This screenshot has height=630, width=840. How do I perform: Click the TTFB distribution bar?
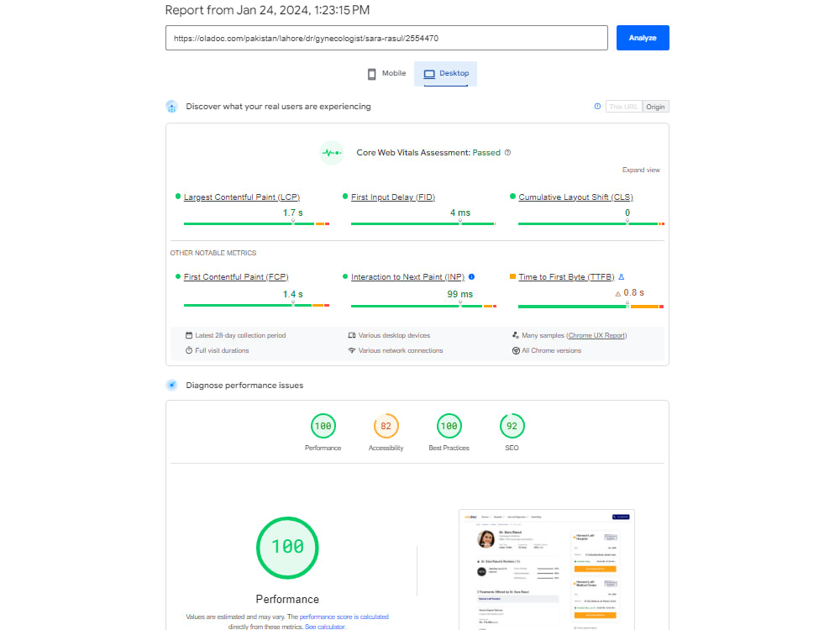click(591, 307)
